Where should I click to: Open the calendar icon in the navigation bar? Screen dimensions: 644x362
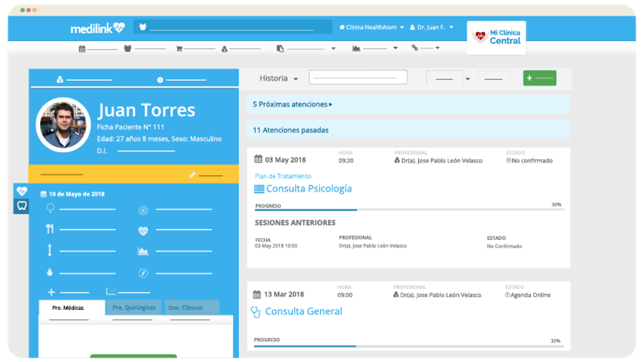point(82,49)
